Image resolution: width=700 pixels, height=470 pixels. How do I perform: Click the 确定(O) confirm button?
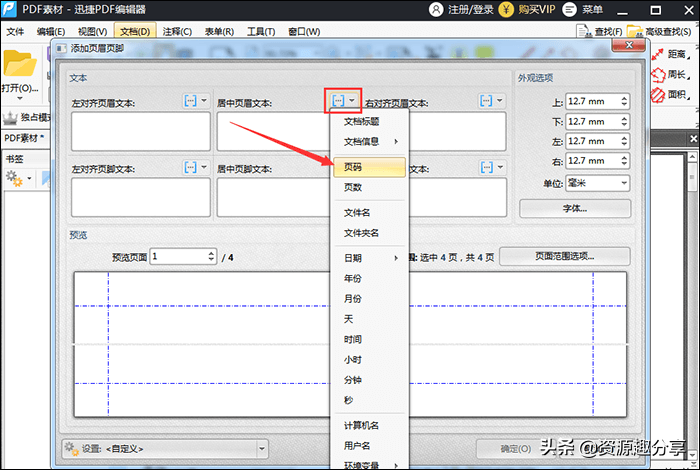pos(516,449)
